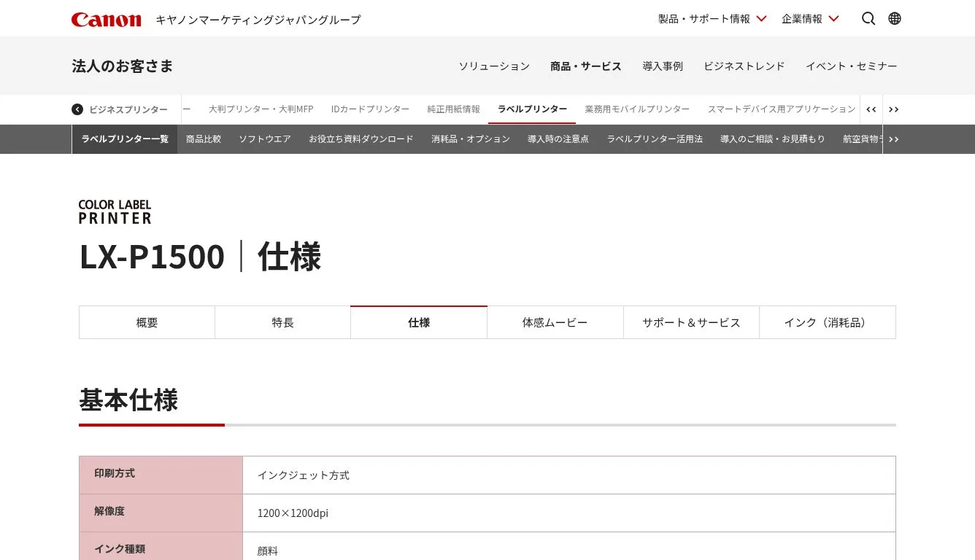Select the 仕様 tab

(419, 322)
